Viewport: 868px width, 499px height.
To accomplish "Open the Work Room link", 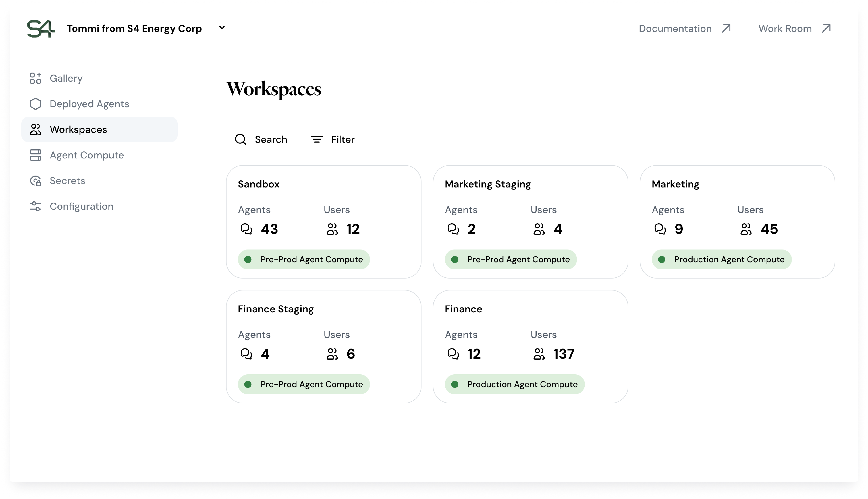I will click(785, 28).
